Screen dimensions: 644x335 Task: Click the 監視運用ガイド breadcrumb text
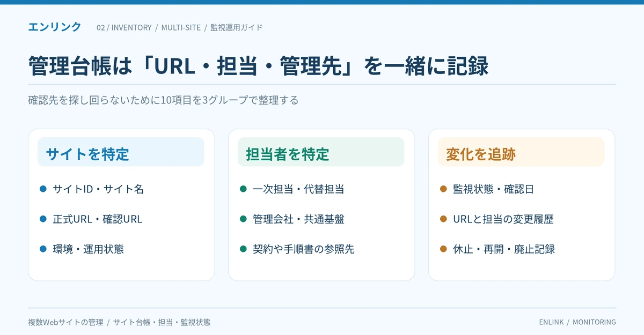[237, 27]
